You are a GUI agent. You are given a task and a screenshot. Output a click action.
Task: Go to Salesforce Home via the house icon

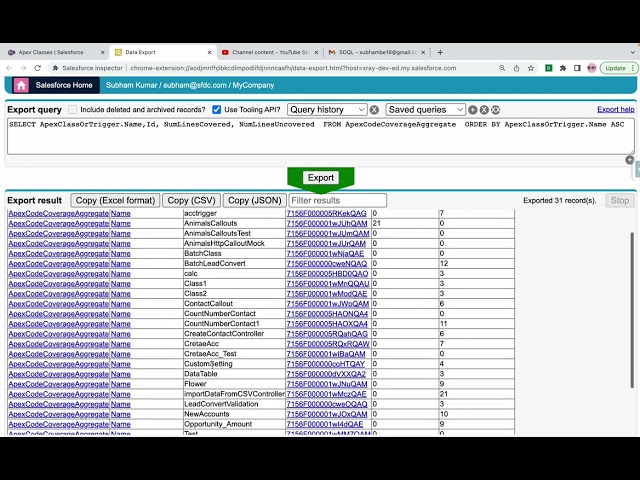coord(21,85)
